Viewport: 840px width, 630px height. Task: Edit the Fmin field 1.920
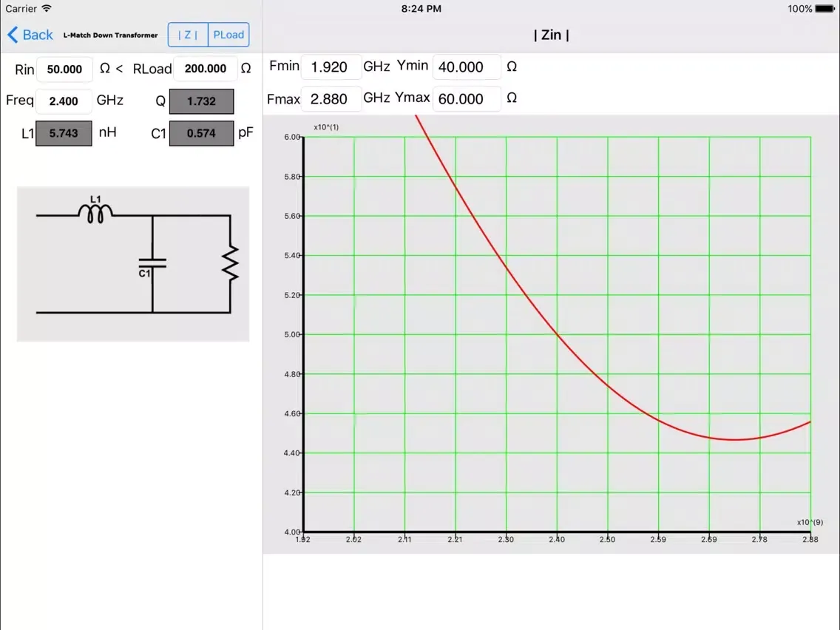[x=331, y=67]
